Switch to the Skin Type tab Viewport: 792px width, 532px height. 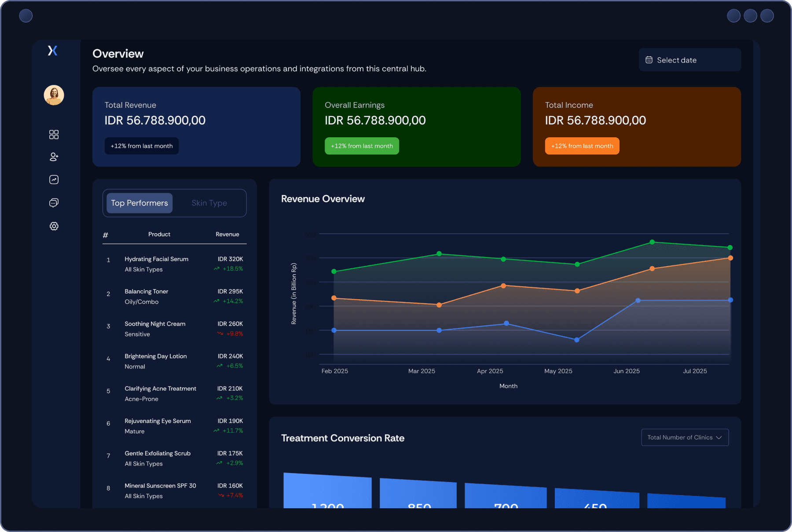click(x=209, y=203)
